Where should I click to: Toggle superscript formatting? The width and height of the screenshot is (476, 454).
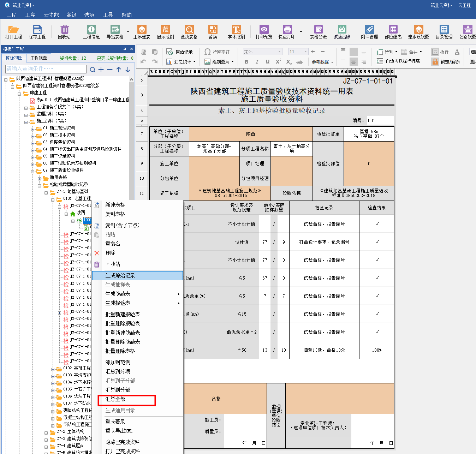(278, 62)
